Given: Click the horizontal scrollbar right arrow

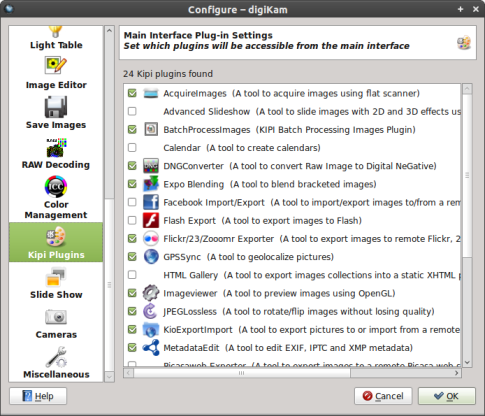Looking at the screenshot, I should [x=457, y=373].
